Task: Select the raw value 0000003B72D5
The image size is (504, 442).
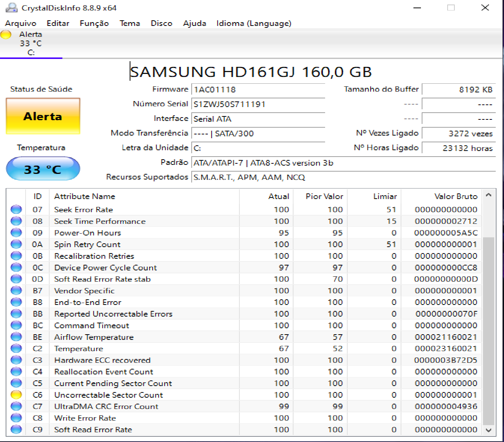Action: tap(446, 360)
